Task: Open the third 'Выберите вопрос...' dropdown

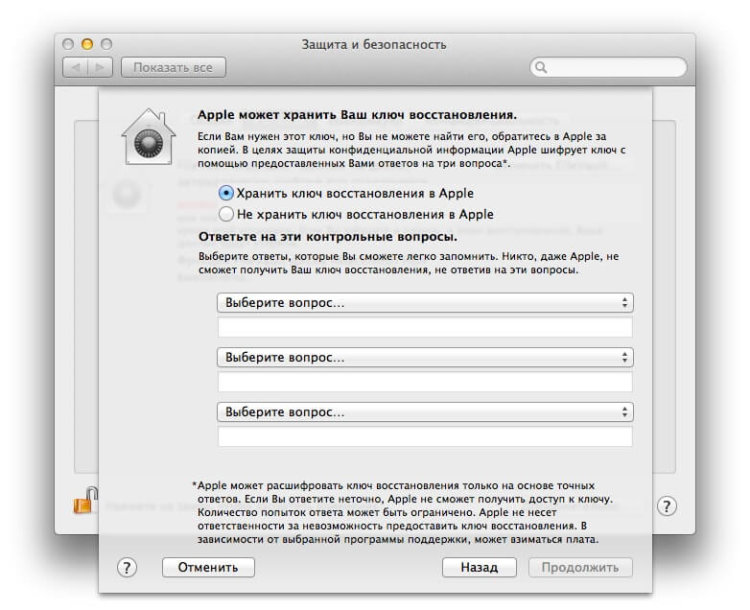Action: 425,412
